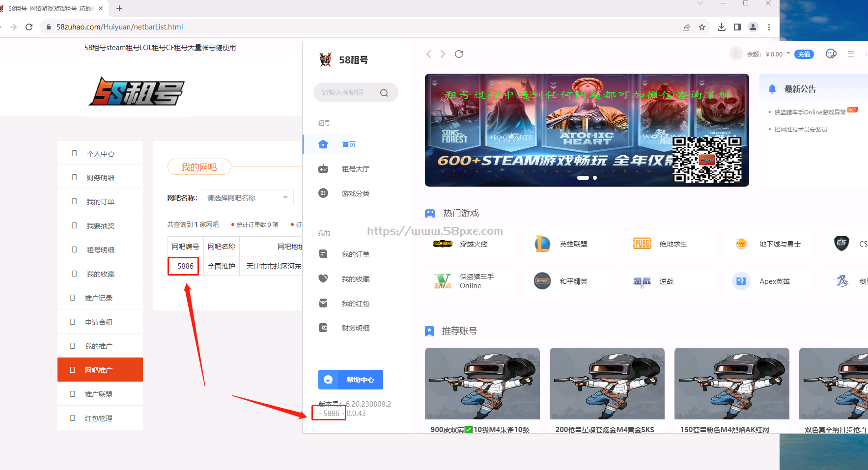Click the Steam games promo banner
The width and height of the screenshot is (868, 470).
[x=587, y=130]
